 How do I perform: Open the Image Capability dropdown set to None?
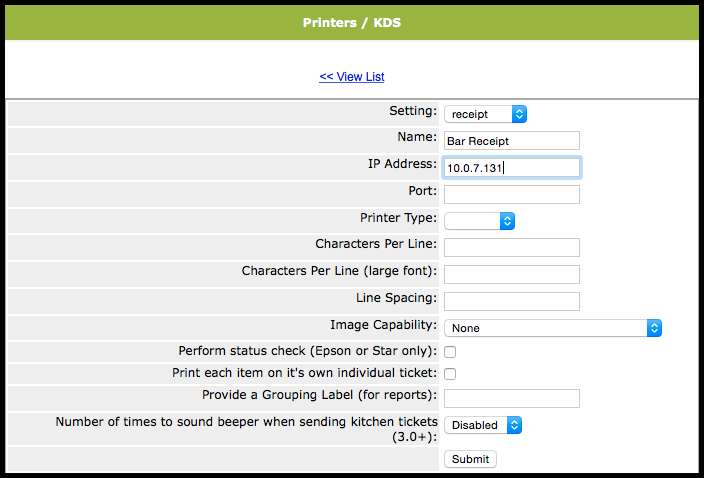(552, 327)
